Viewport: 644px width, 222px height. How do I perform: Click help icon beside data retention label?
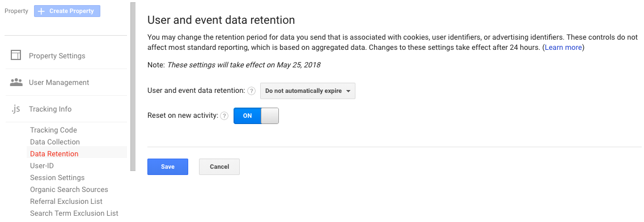point(252,91)
